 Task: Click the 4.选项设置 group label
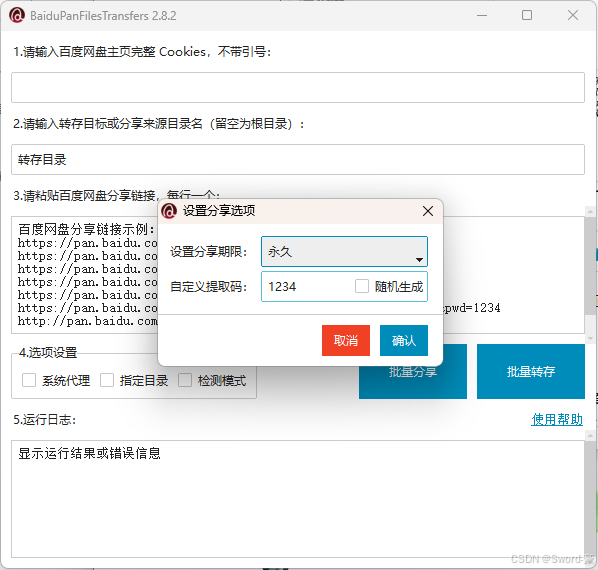48,353
